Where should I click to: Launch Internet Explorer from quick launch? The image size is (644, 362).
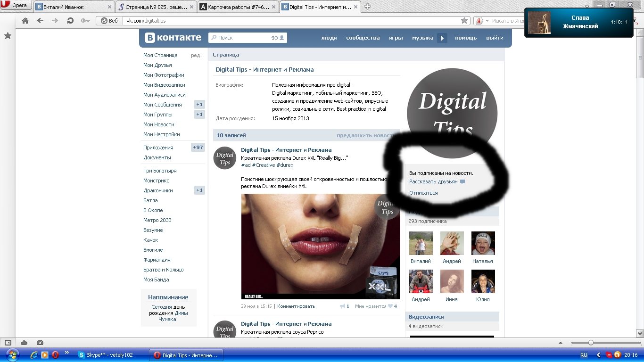pyautogui.click(x=34, y=355)
